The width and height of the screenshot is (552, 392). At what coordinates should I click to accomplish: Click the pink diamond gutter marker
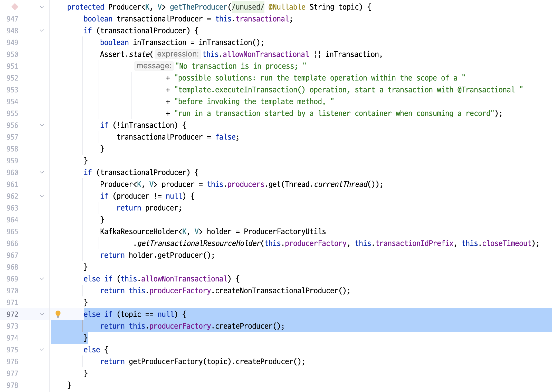tap(15, 7)
